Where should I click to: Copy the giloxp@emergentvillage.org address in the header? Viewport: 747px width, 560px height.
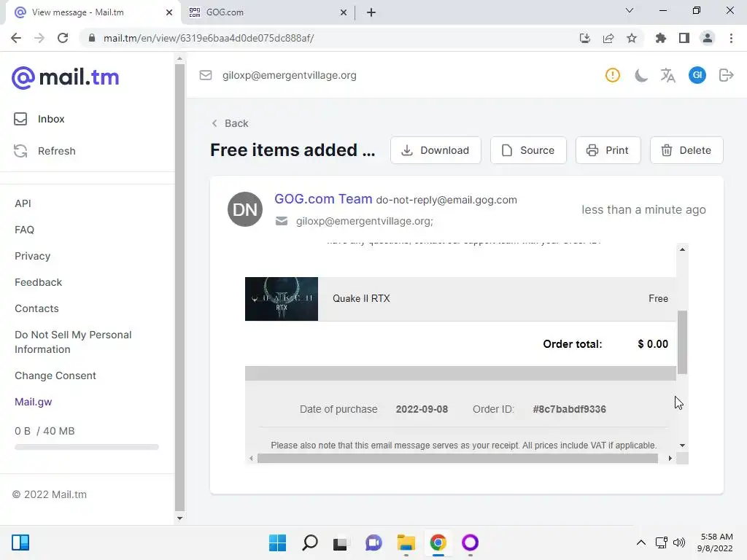pos(289,75)
